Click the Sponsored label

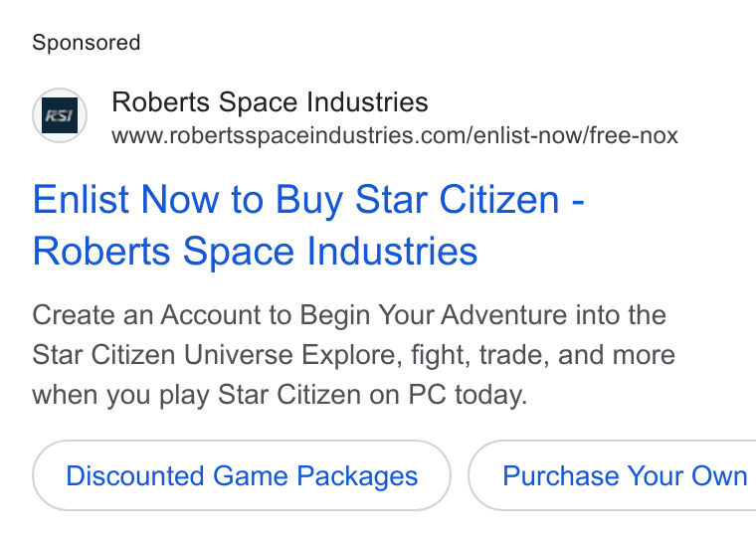87,43
